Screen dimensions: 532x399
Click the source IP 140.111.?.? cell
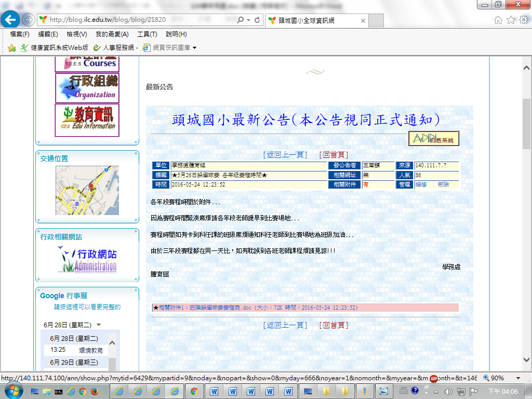click(436, 166)
